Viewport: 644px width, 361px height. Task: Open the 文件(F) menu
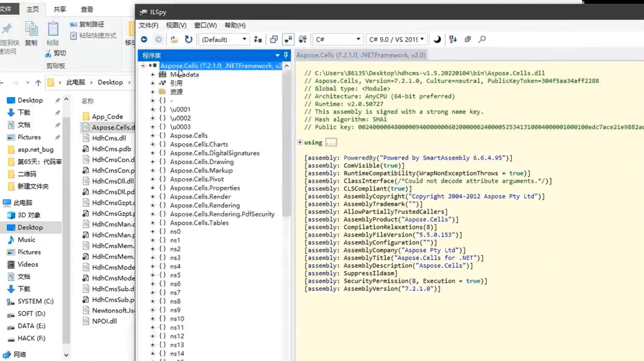point(148,25)
